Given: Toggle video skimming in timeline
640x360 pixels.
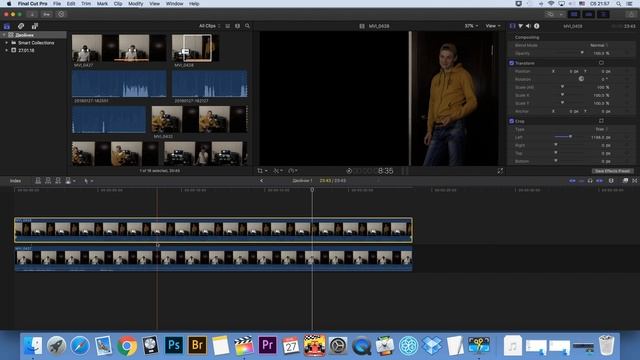Looking at the screenshot, I should (x=573, y=181).
